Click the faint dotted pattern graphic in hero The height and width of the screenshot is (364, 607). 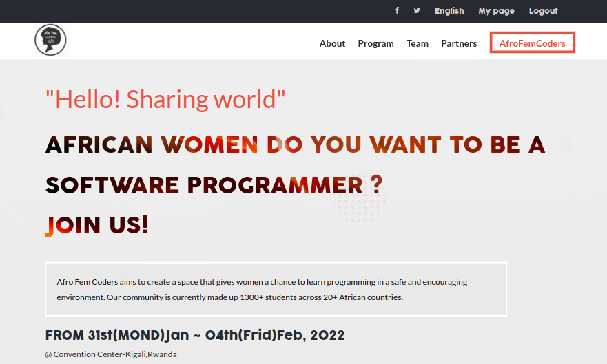358,204
